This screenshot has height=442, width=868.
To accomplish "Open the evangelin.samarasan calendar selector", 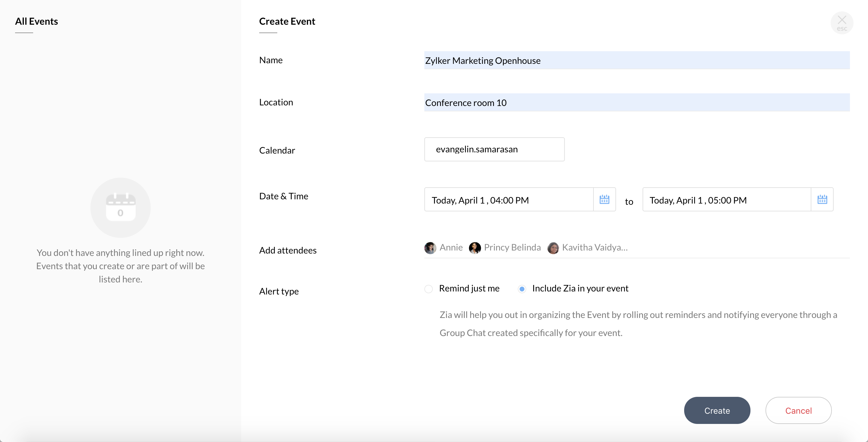I will [494, 149].
